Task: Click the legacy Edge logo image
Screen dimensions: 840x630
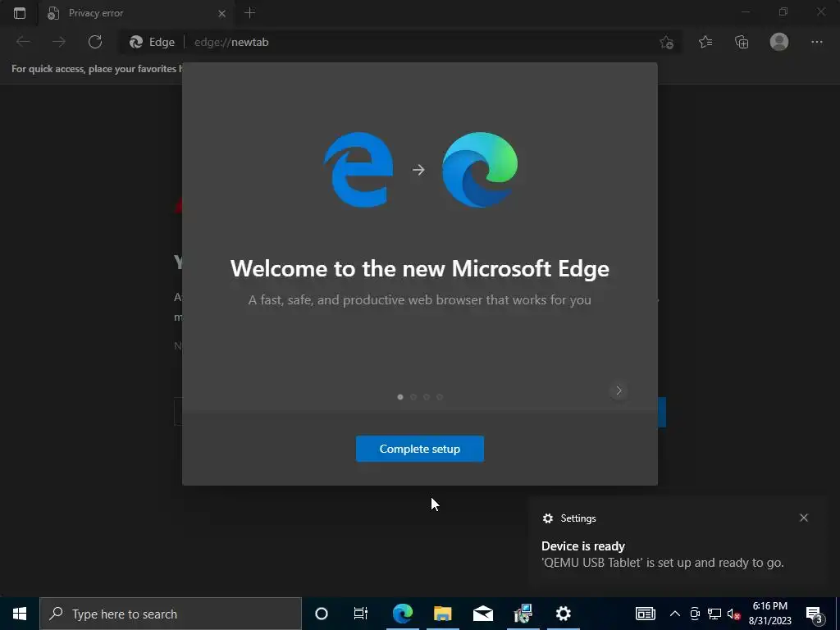Action: click(x=358, y=169)
